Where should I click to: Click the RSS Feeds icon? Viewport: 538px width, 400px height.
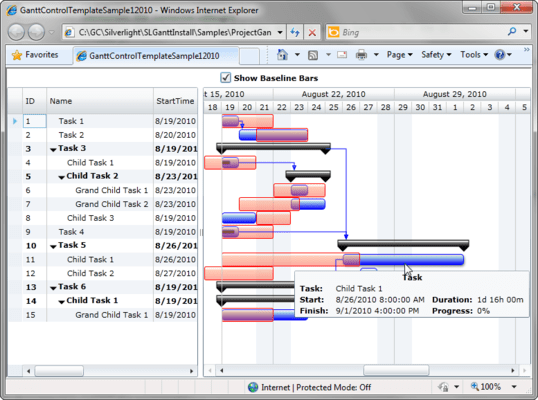click(313, 55)
